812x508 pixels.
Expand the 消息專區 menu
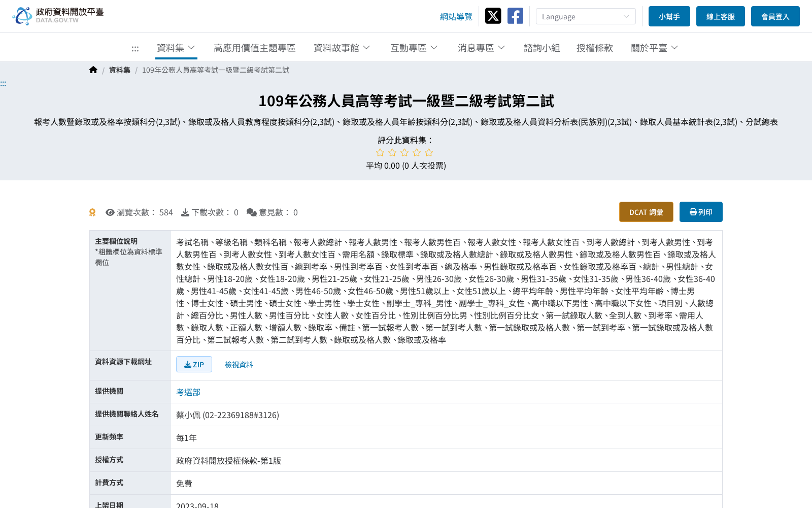pos(482,48)
